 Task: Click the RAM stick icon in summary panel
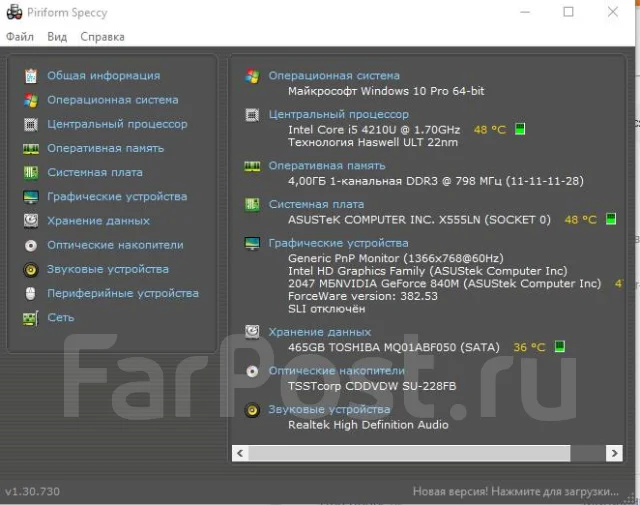click(252, 166)
